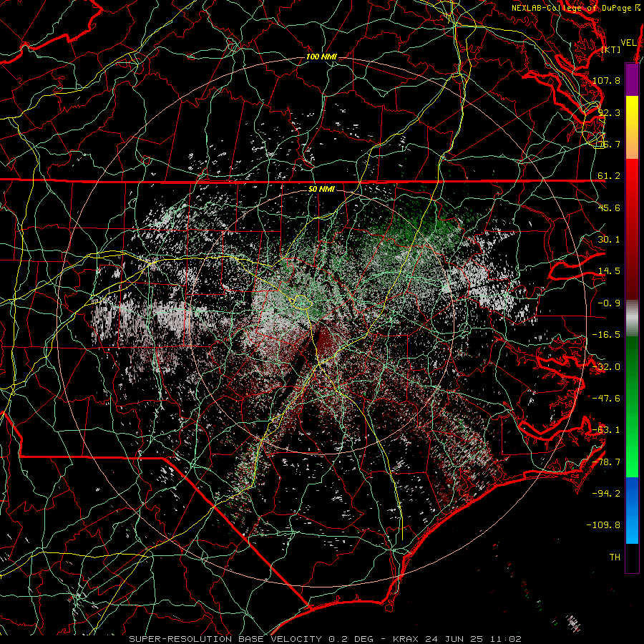Select the -63.1 scale value
Image resolution: width=644 pixels, height=644 pixels.
[x=606, y=430]
